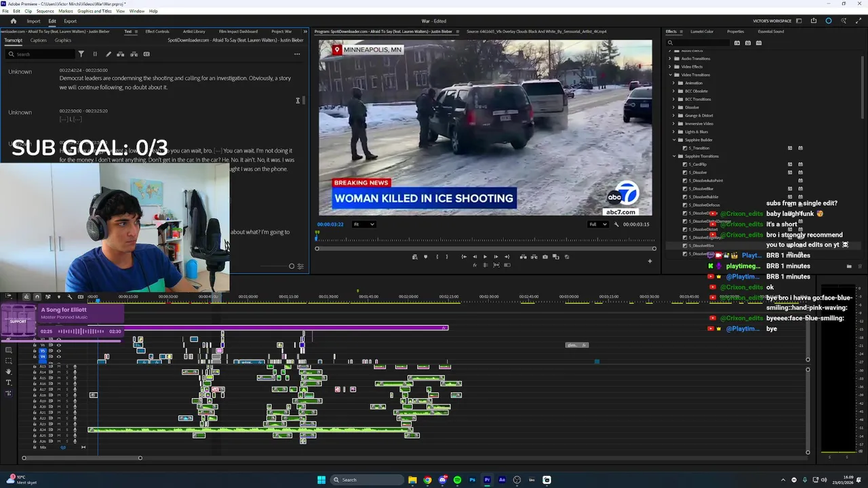Select the S_DissolveBubble transition
868x488 pixels.
tap(703, 197)
